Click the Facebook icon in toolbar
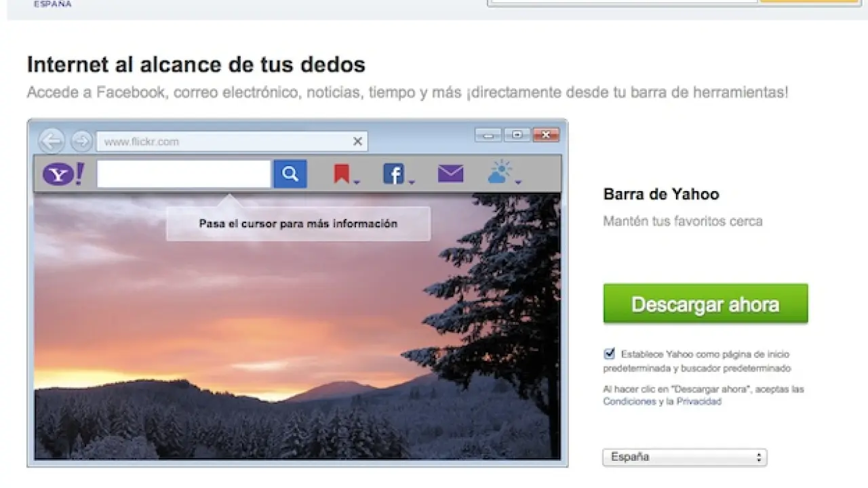Viewport: 868px width, 488px height. [393, 174]
